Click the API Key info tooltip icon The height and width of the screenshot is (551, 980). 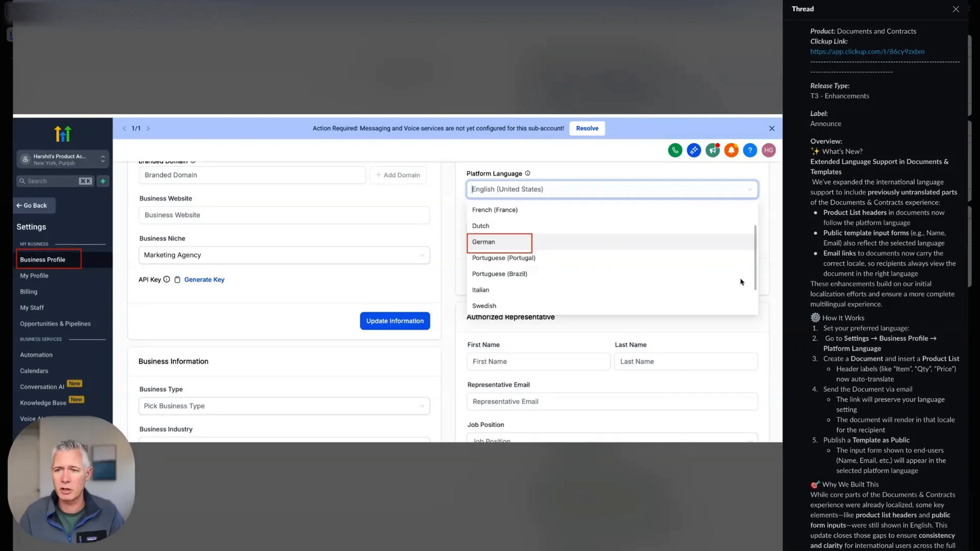pos(167,279)
